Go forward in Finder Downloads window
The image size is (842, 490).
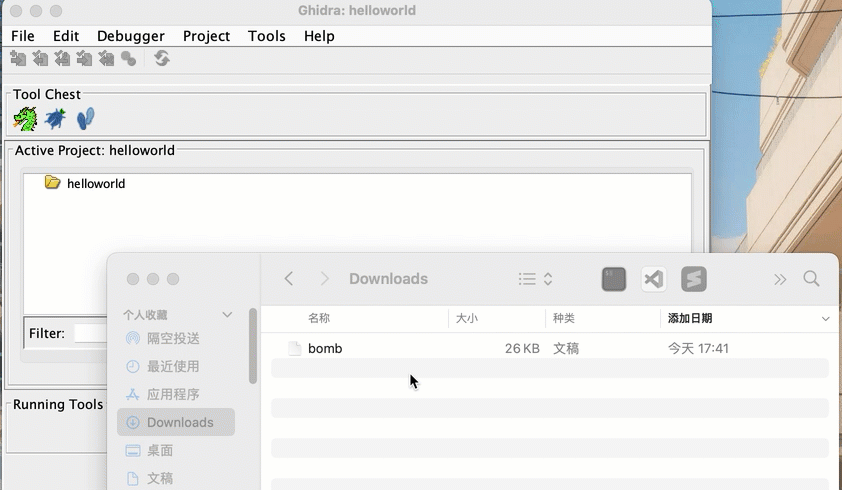pos(324,279)
